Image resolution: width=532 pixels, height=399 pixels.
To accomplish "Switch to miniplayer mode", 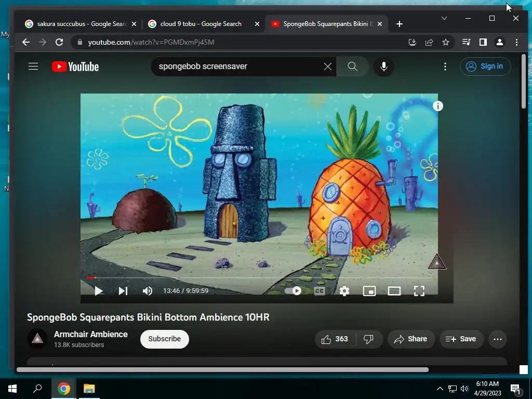I will pyautogui.click(x=369, y=291).
